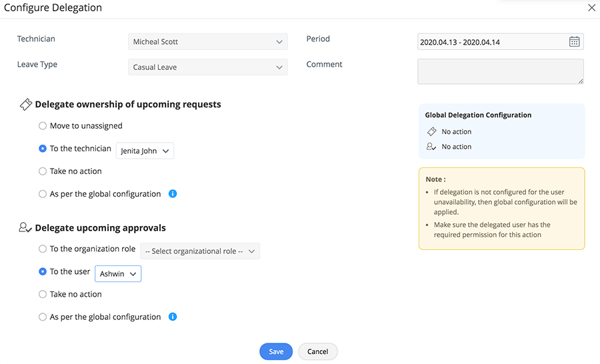Select To the organization role radio button
The height and width of the screenshot is (364, 600).
click(x=43, y=249)
